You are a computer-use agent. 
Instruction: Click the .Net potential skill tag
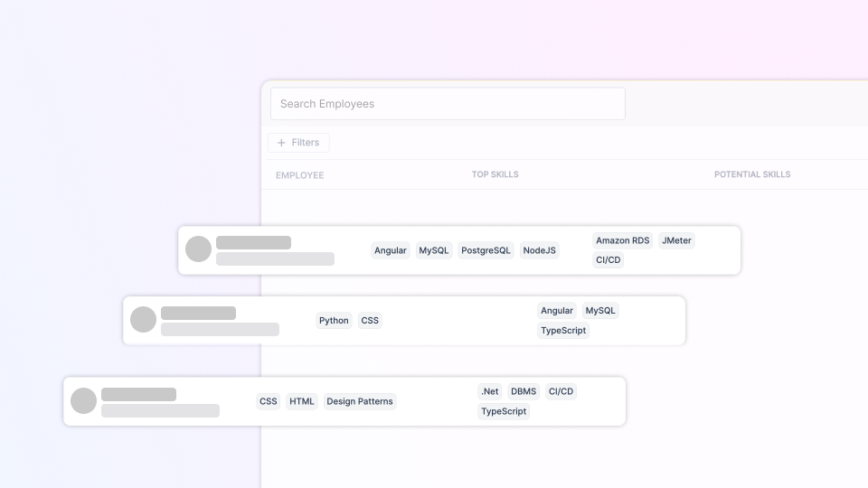[489, 391]
